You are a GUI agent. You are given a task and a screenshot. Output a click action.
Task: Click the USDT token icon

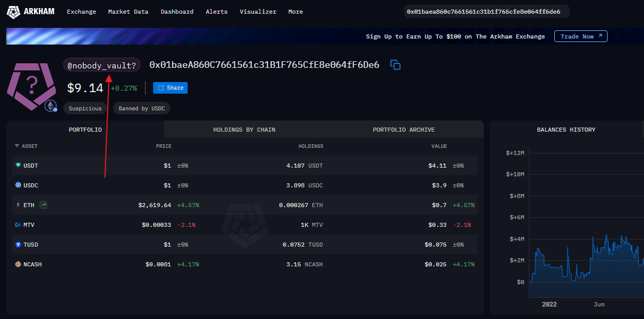click(18, 166)
